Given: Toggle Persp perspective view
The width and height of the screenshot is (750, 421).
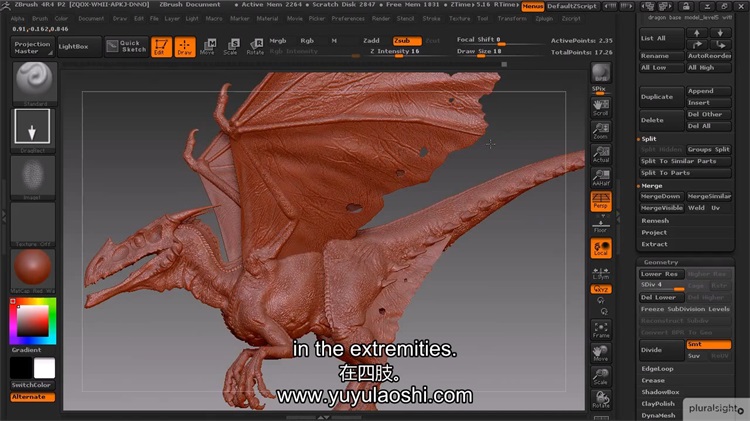Looking at the screenshot, I should click(x=601, y=200).
